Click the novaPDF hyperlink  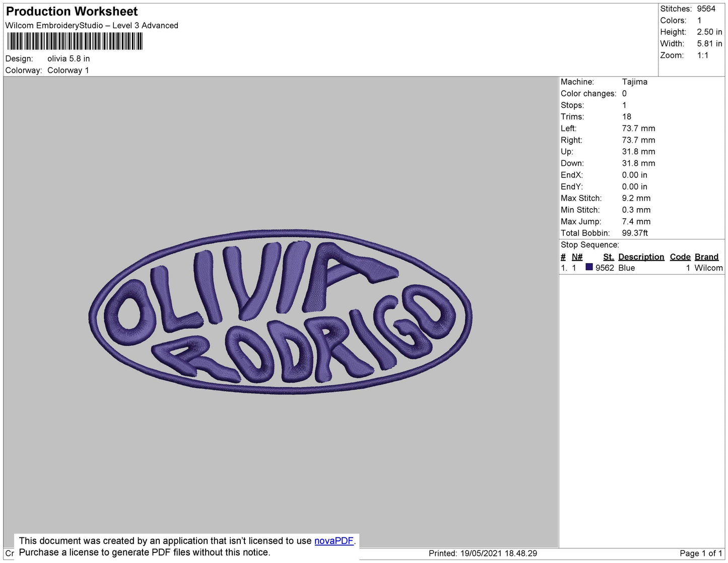tap(334, 541)
